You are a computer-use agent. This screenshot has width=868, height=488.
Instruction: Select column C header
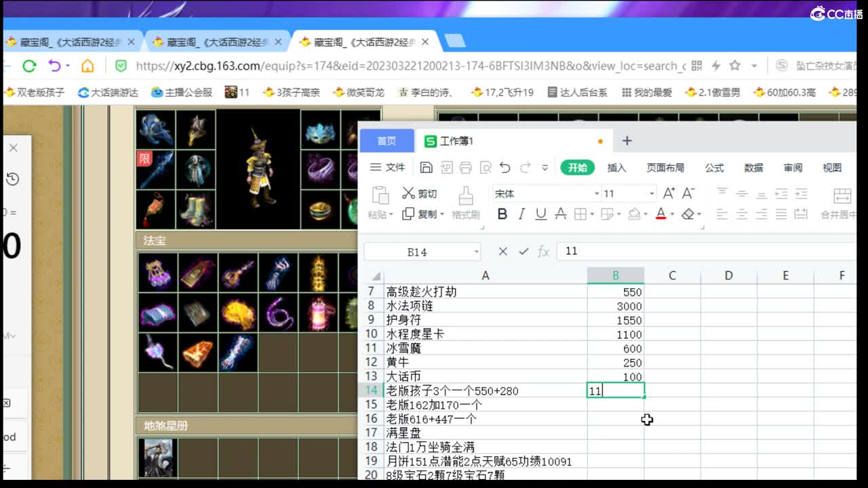tap(672, 275)
